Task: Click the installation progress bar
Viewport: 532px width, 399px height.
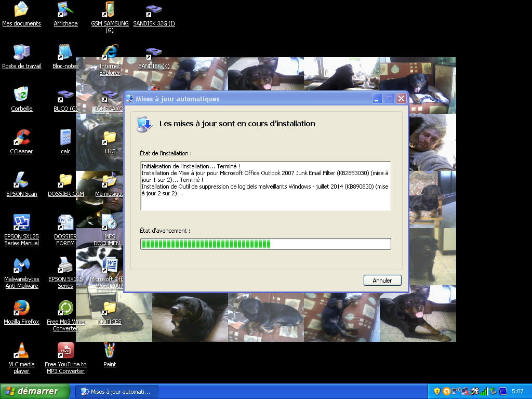Action: [265, 244]
